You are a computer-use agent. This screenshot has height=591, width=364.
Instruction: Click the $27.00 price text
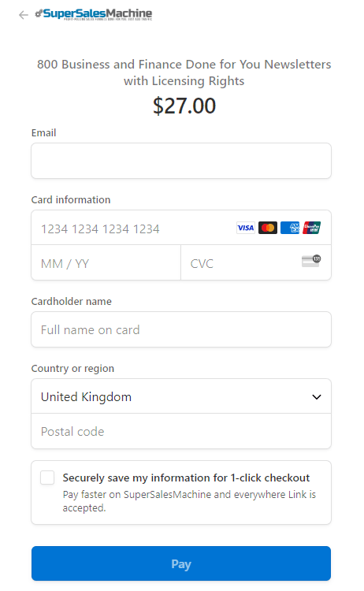184,106
